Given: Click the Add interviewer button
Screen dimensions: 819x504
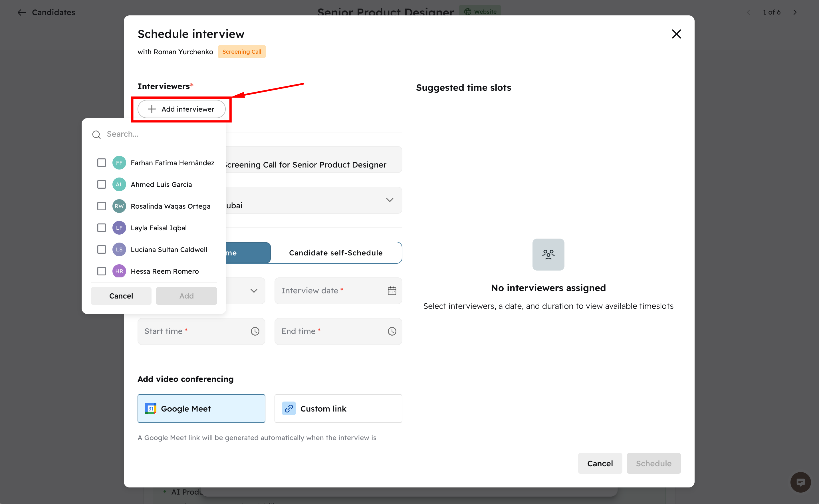Looking at the screenshot, I should pyautogui.click(x=181, y=109).
